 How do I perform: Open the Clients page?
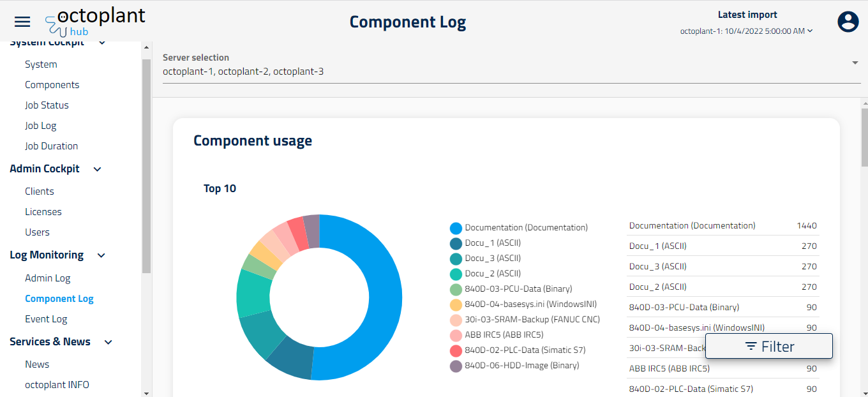40,191
